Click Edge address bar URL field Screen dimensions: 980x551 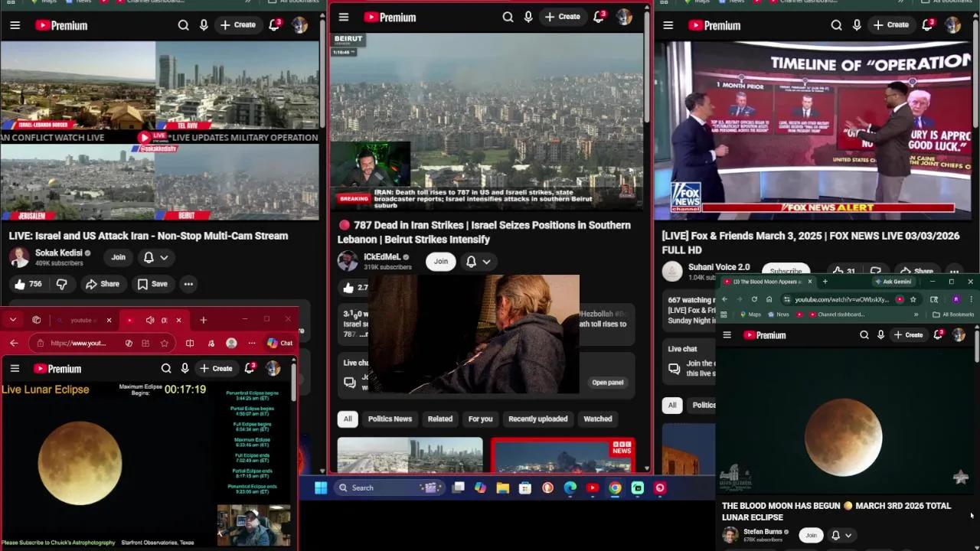click(x=78, y=344)
